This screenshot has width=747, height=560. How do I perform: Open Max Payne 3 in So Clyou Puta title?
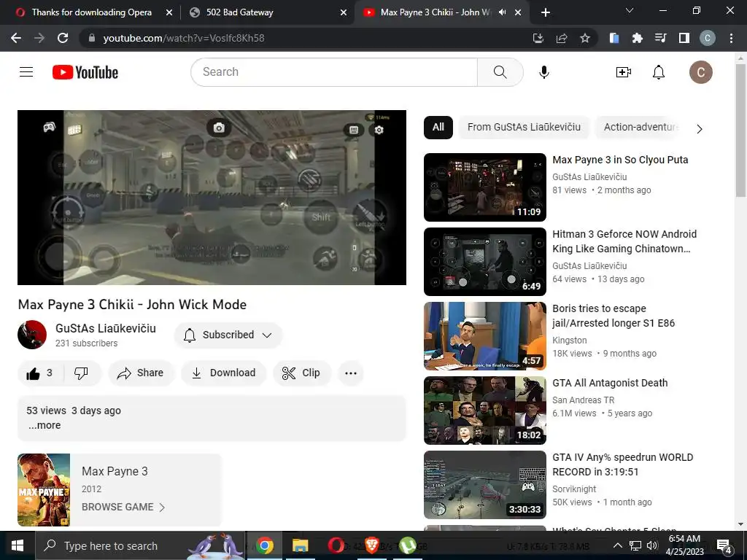pyautogui.click(x=620, y=160)
